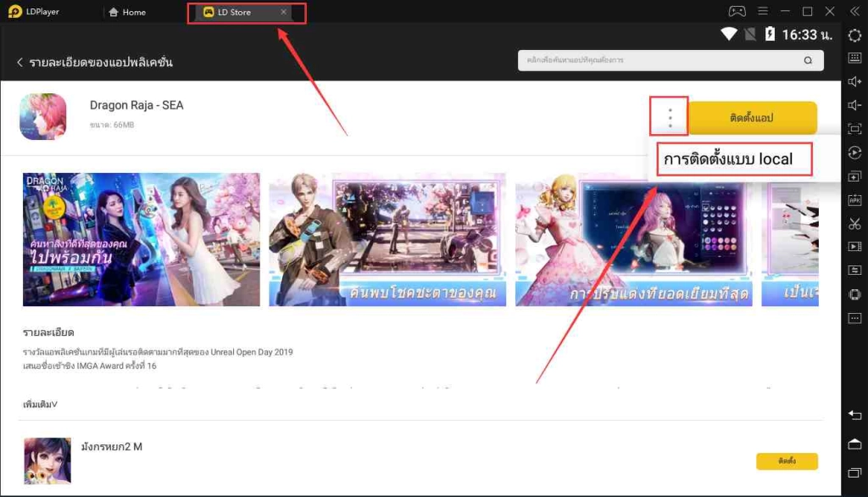Tap the Android home button icon
Viewport: 868px width, 497px height.
(854, 444)
